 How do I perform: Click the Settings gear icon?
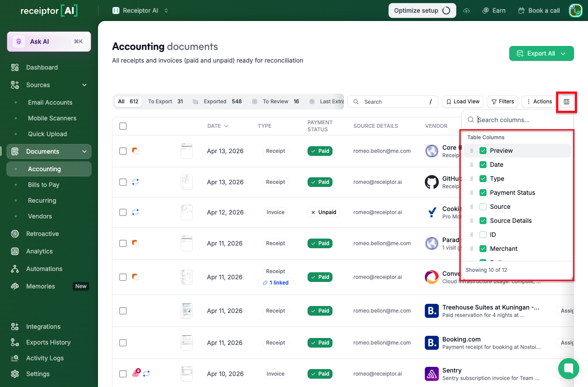pyautogui.click(x=15, y=374)
